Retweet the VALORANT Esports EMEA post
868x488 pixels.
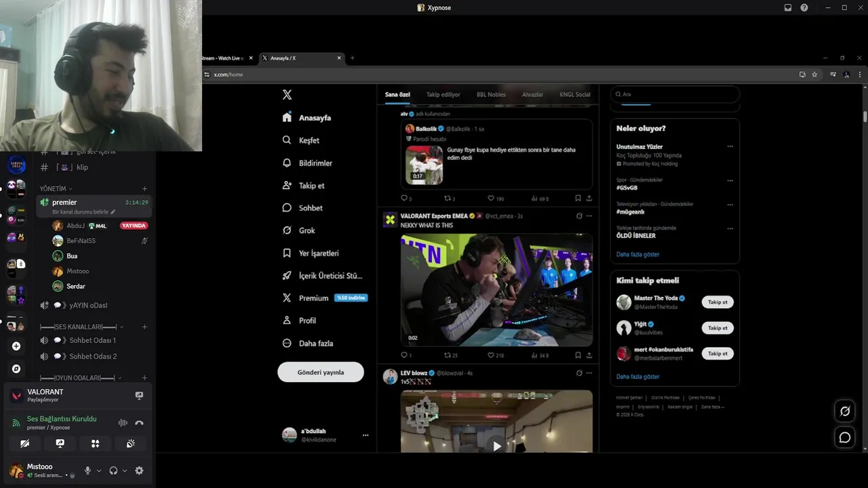pos(447,355)
